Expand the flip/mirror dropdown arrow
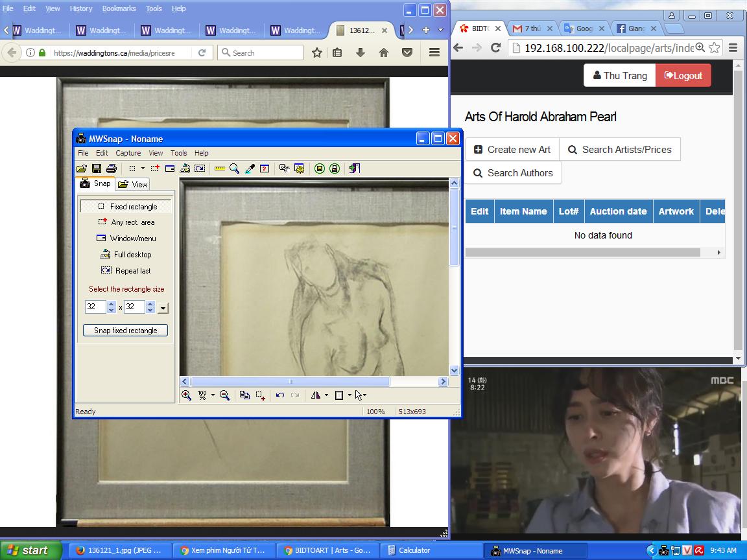 tap(326, 395)
